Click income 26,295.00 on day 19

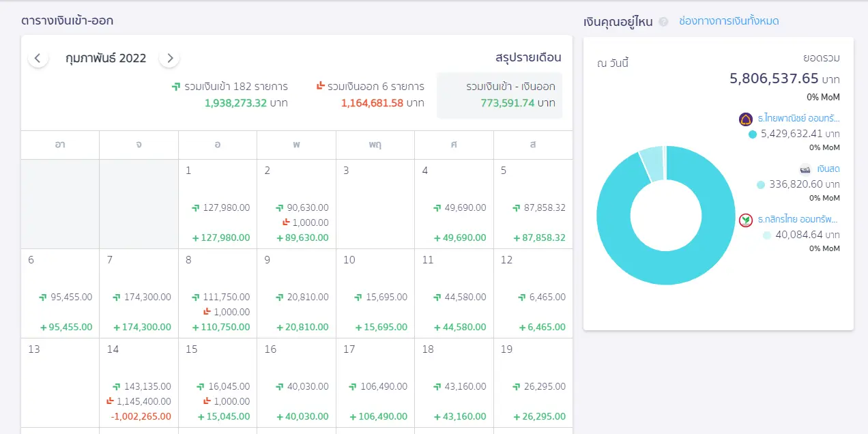click(x=545, y=386)
